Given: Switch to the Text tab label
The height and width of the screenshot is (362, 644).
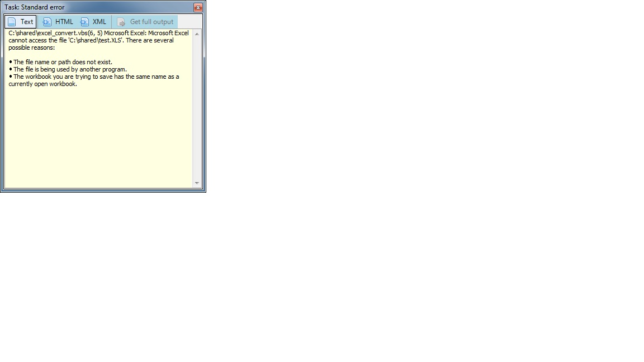Looking at the screenshot, I should tap(27, 22).
